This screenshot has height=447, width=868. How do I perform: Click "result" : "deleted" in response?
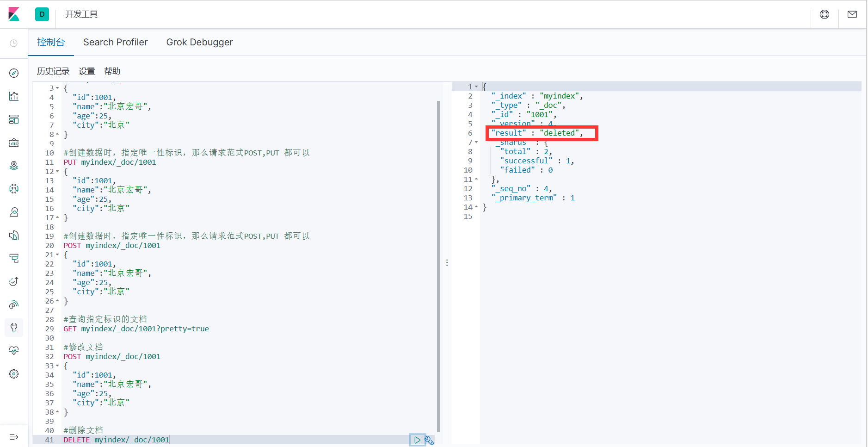coord(537,133)
